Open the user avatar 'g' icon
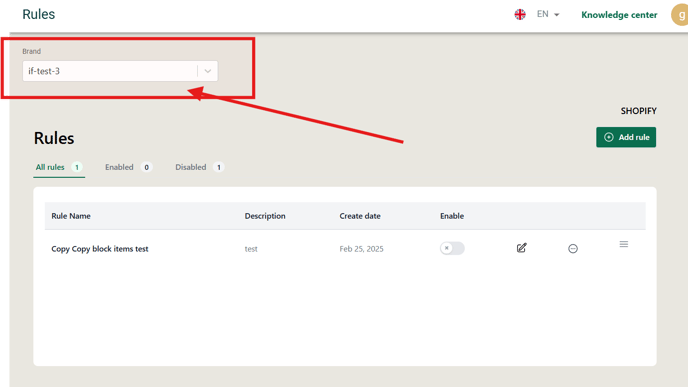This screenshot has height=387, width=688. click(x=680, y=14)
